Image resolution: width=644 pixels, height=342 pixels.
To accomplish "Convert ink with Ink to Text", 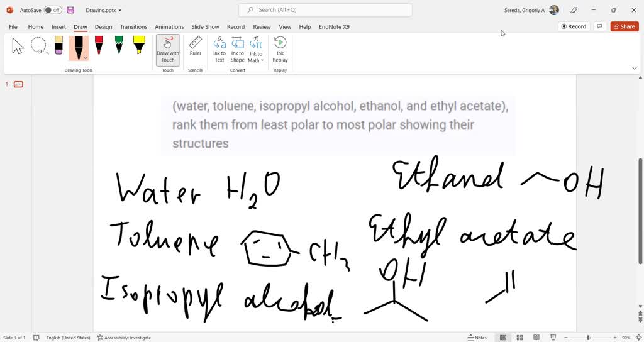I will coord(219,50).
